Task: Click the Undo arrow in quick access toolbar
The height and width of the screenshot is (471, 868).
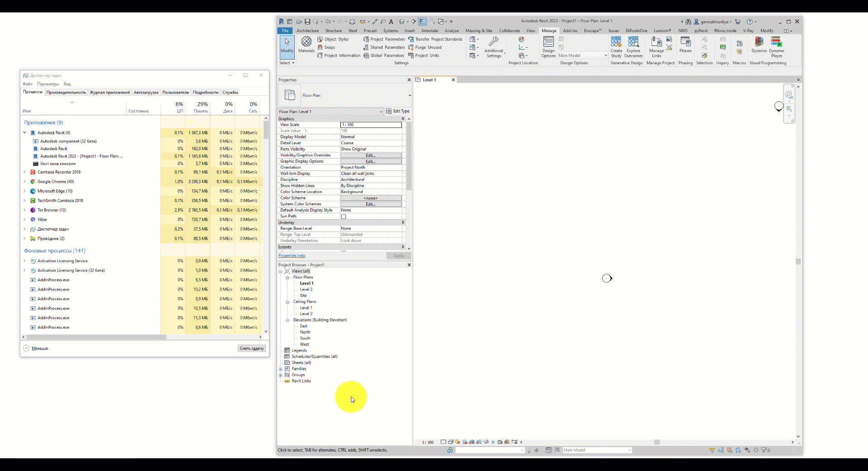Action: pos(328,22)
